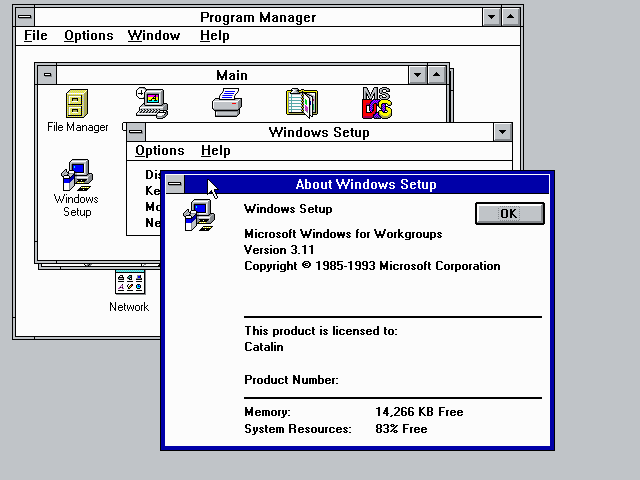The width and height of the screenshot is (640, 480).
Task: Open the Program Manager control menu box
Action: pyautogui.click(x=25, y=17)
